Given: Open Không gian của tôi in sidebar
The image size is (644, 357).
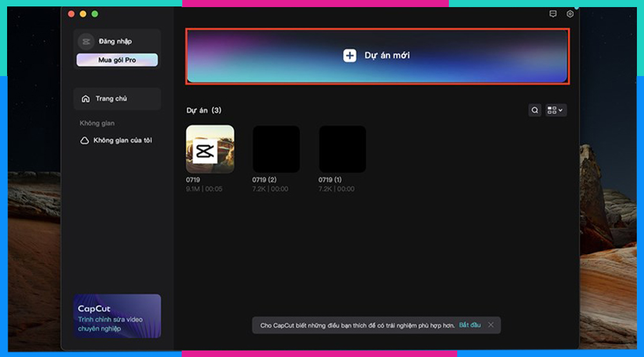Looking at the screenshot, I should tap(122, 140).
